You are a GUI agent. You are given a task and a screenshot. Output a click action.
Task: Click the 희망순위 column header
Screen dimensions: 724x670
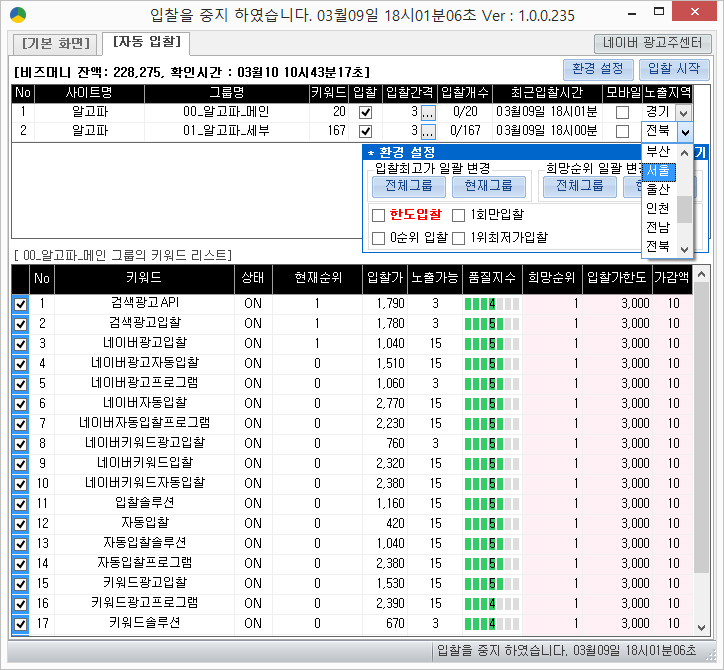[552, 278]
